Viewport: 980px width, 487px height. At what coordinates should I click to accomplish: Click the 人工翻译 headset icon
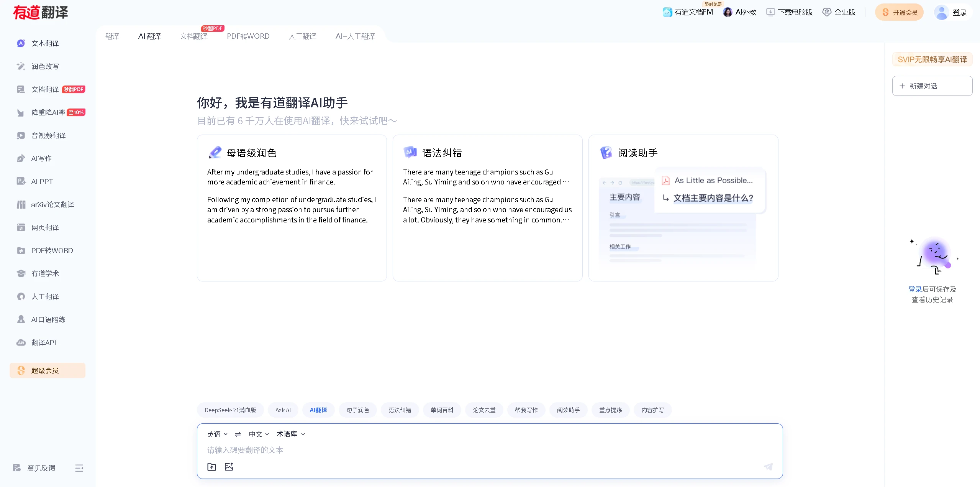click(x=21, y=296)
